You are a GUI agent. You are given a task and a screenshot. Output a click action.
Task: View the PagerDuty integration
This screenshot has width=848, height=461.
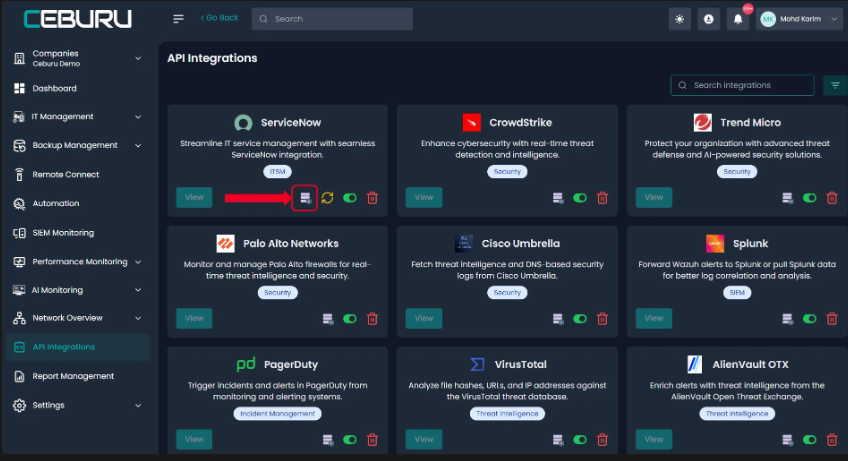click(194, 439)
